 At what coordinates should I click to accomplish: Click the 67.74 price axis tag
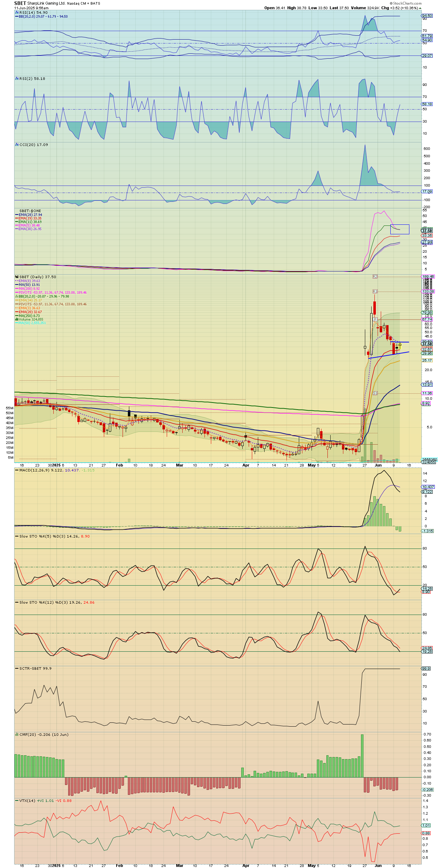coord(427,319)
